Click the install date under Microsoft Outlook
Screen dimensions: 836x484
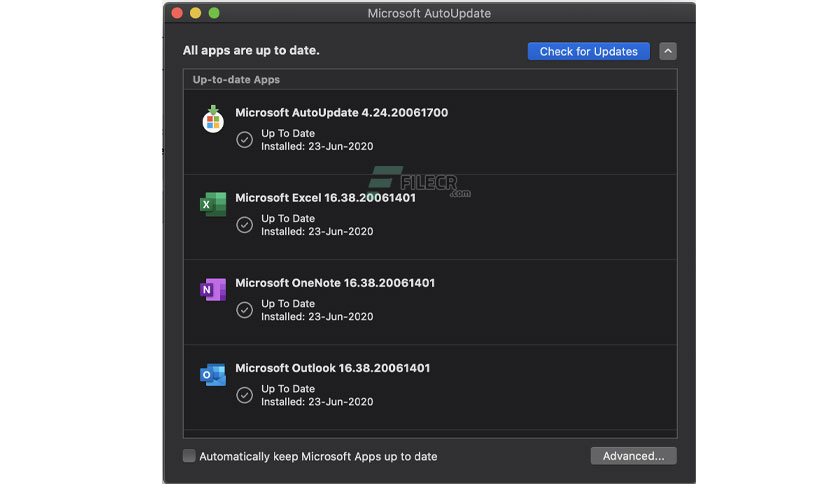(x=317, y=402)
